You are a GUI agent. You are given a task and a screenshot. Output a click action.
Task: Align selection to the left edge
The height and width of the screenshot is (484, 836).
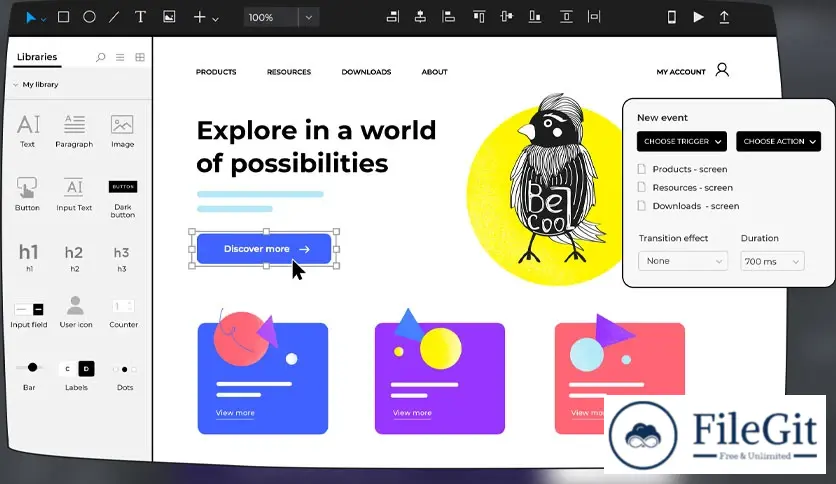(448, 17)
